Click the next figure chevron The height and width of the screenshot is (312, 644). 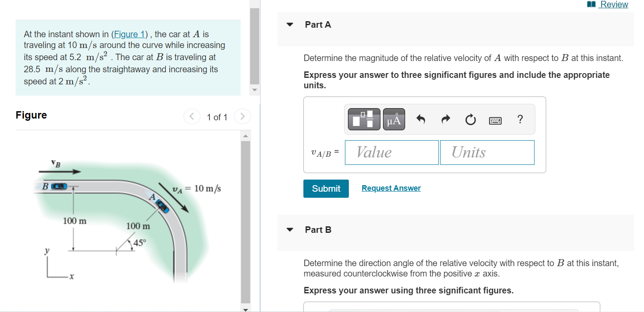pos(242,116)
